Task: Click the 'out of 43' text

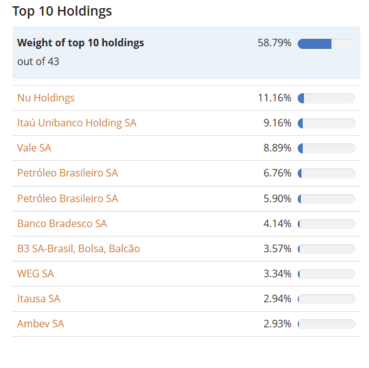Action: pyautogui.click(x=38, y=61)
